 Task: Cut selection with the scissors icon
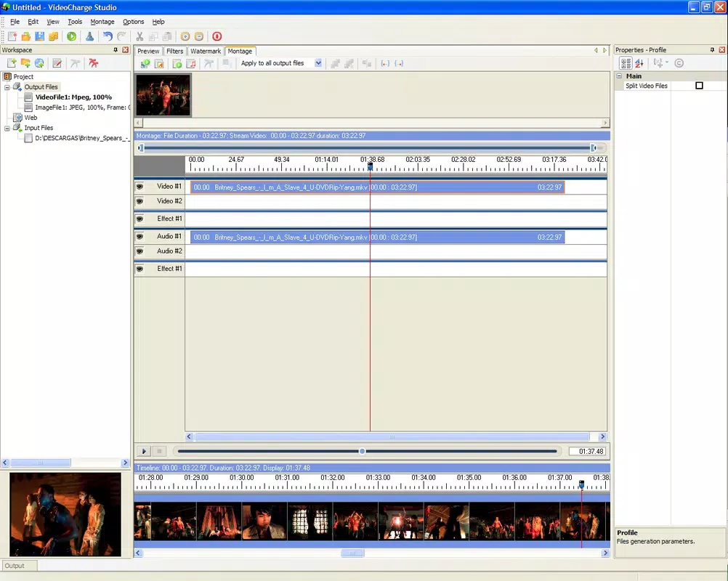(139, 36)
